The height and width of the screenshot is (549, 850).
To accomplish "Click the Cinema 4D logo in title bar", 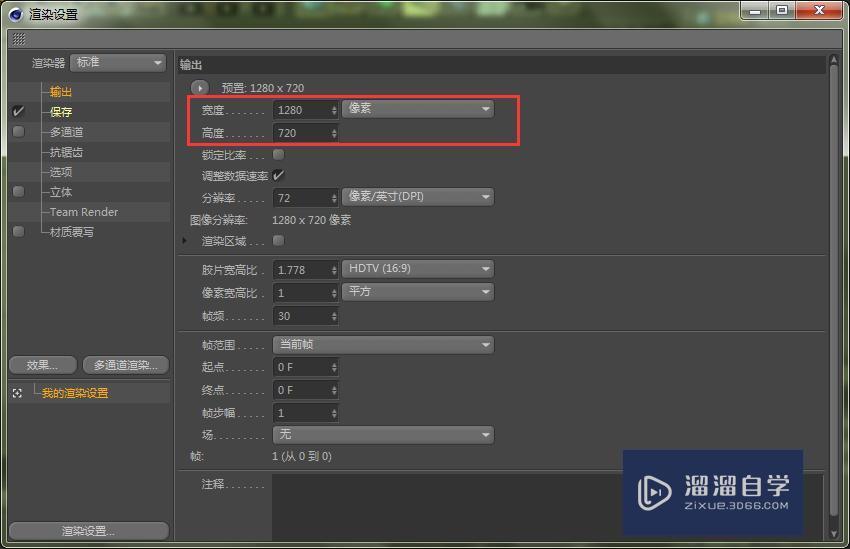I will (15, 14).
